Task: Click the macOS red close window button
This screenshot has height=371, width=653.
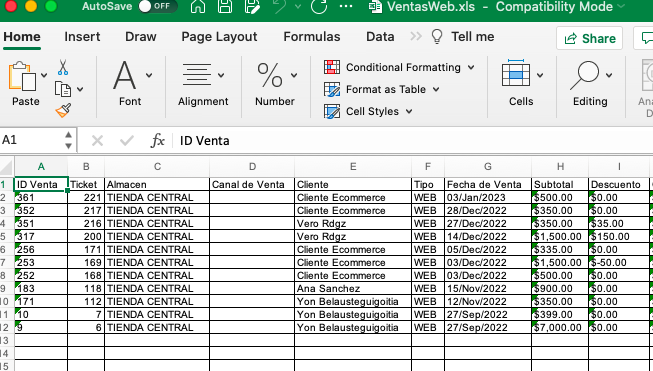Action: click(10, 6)
